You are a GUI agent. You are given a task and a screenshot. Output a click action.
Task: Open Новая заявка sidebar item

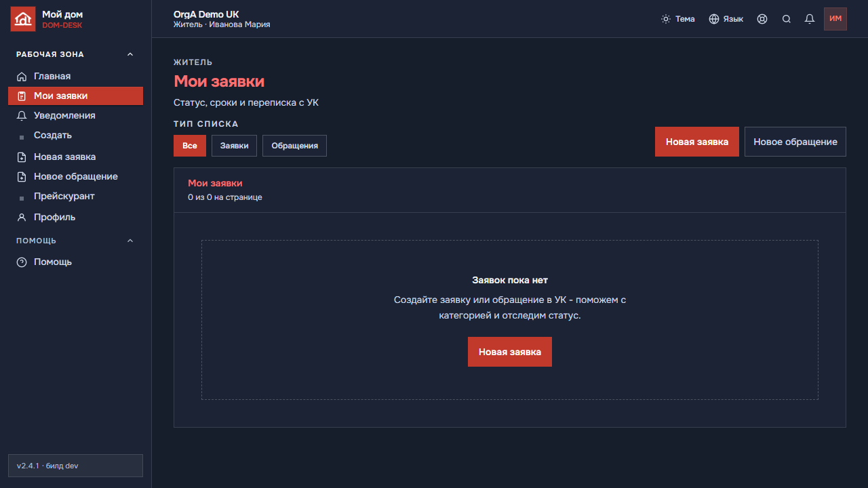[x=76, y=157]
